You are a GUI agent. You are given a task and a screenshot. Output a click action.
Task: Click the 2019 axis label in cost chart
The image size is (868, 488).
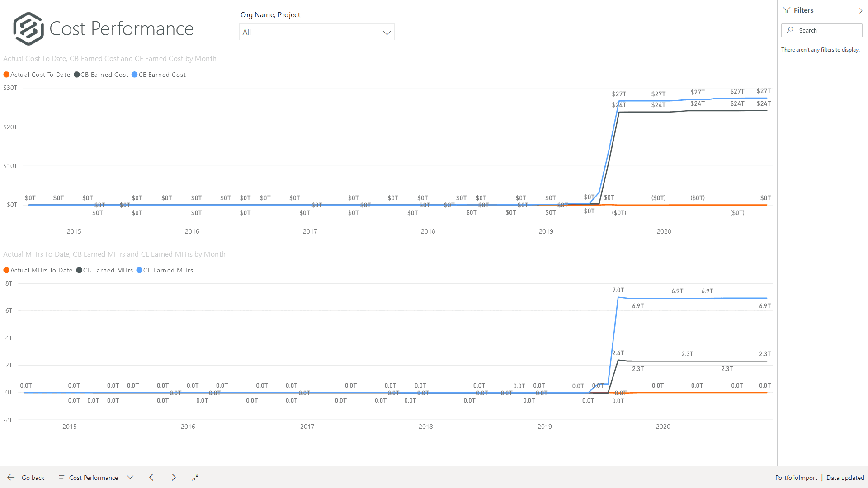pos(546,231)
